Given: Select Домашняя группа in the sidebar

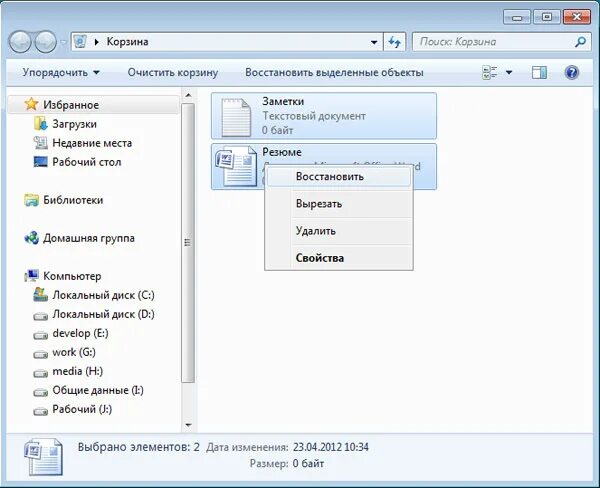Looking at the screenshot, I should tap(88, 238).
